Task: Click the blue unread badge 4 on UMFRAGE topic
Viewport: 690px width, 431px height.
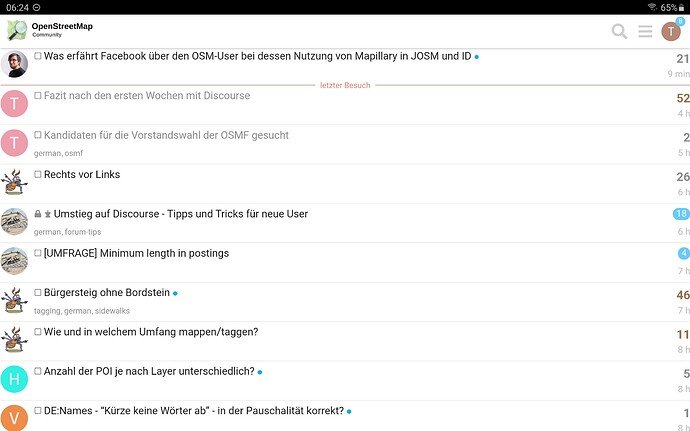Action: pos(684,253)
